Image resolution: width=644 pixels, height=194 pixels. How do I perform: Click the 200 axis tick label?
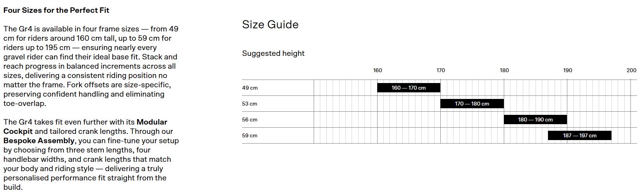coord(631,70)
